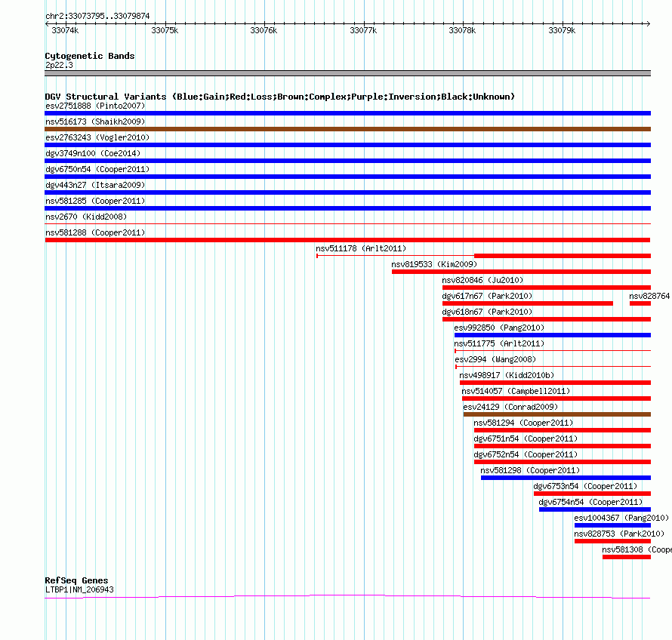Click the magenta LTBP1 gene track line
Screen dimensions: 672x640
pyautogui.click(x=347, y=596)
